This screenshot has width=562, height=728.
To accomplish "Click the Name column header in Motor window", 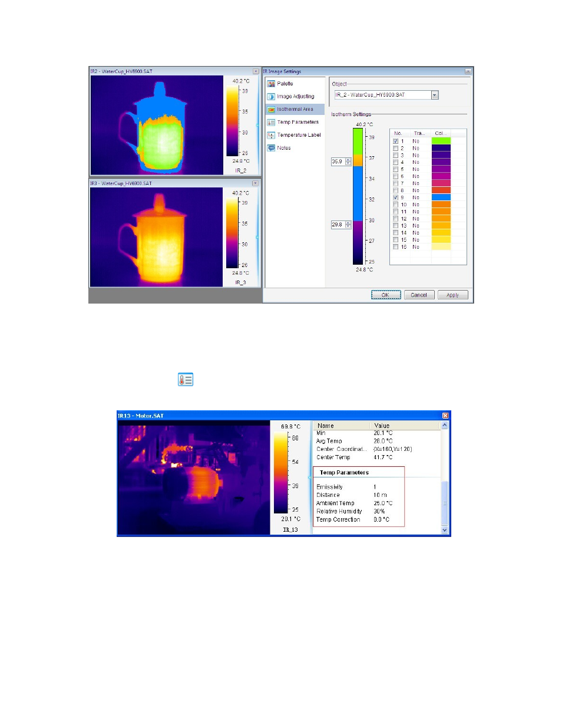I will (x=342, y=426).
